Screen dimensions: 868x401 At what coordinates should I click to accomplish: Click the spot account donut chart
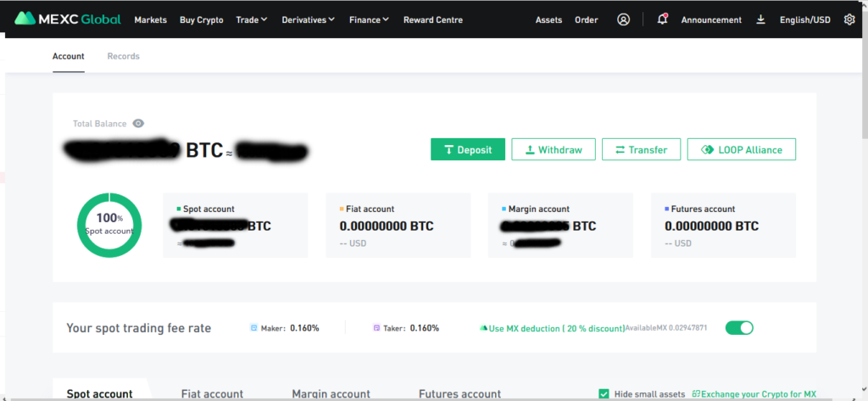click(108, 225)
